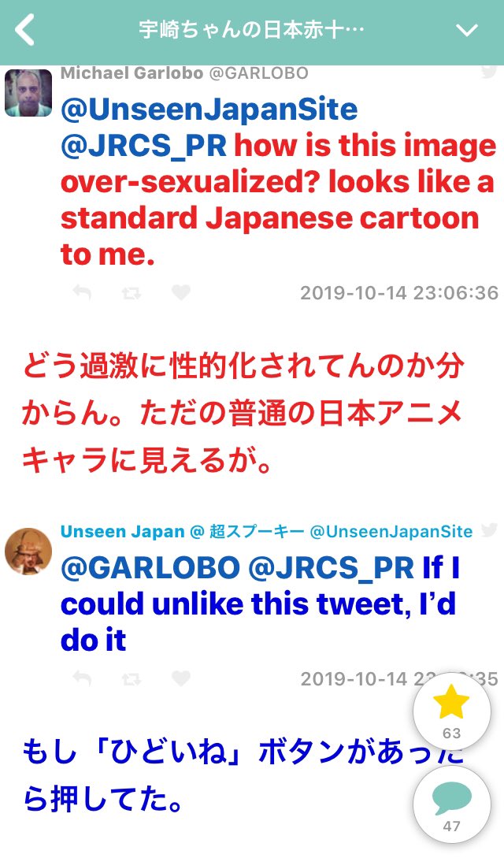
Task: Follow the @JRCS_PR mention in first tweet
Action: click(x=144, y=146)
